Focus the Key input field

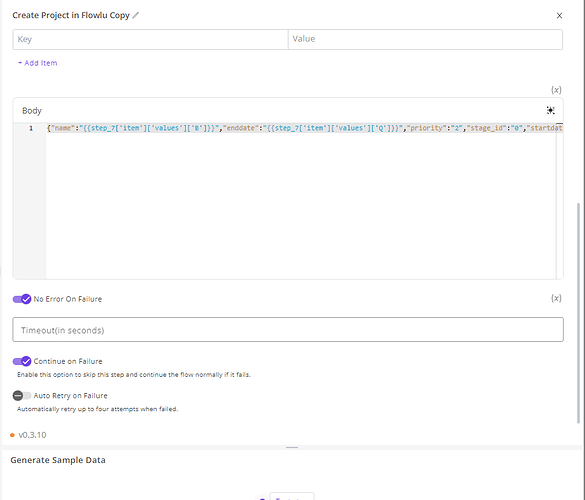point(150,39)
